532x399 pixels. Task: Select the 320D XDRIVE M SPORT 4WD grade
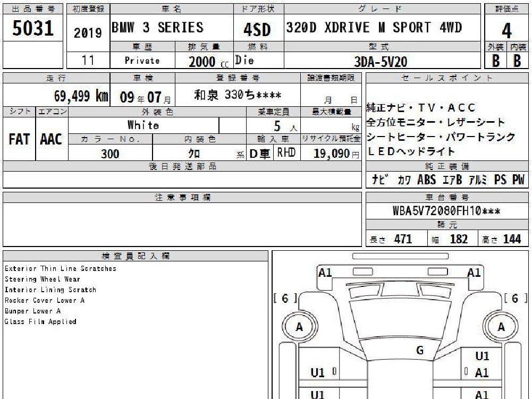(x=374, y=27)
